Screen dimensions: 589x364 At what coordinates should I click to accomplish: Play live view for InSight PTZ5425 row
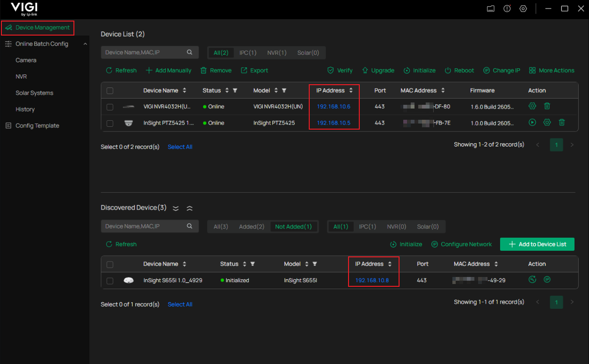(532, 123)
